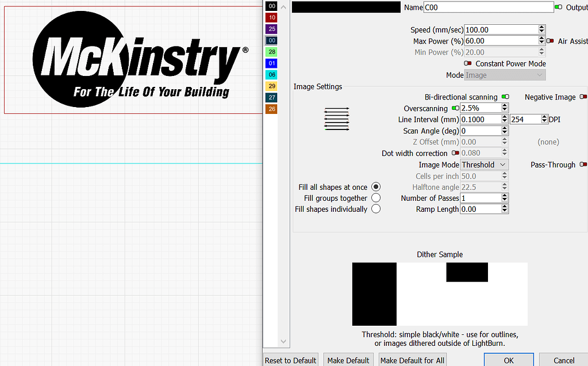Toggle Bi-directional scanning off
588x366 pixels.
[x=505, y=97]
